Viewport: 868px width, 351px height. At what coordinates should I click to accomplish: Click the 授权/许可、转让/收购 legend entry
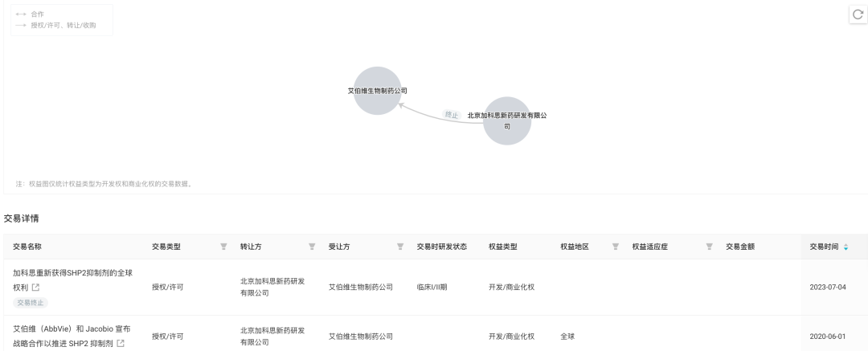63,26
